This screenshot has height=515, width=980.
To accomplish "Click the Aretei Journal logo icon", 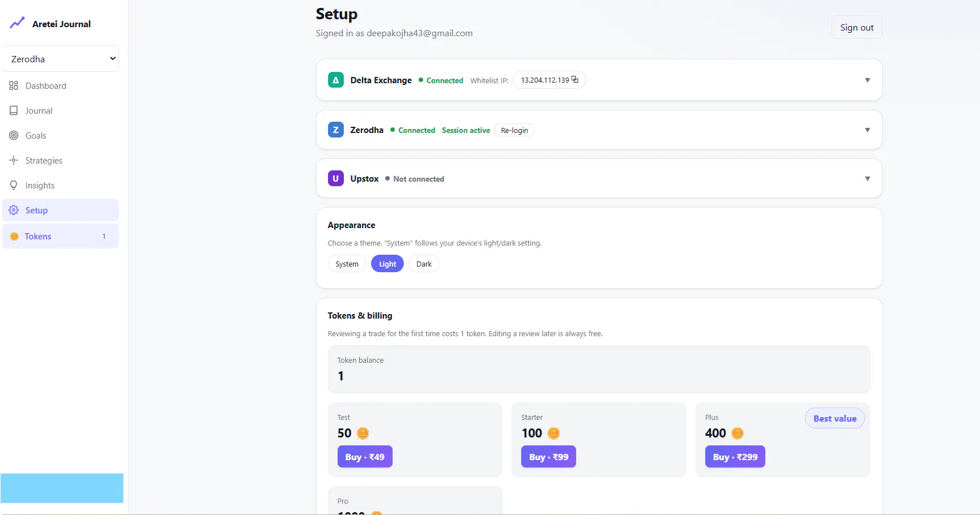I will pyautogui.click(x=18, y=23).
